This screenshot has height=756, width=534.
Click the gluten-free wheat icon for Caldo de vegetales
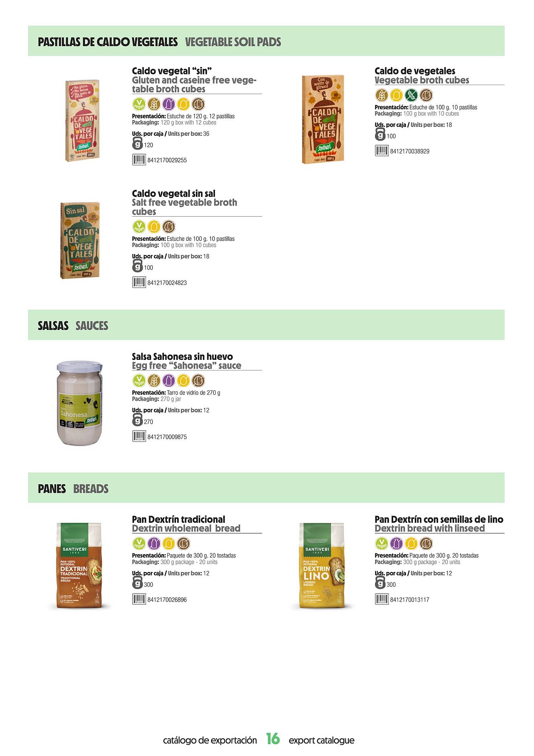point(381,95)
